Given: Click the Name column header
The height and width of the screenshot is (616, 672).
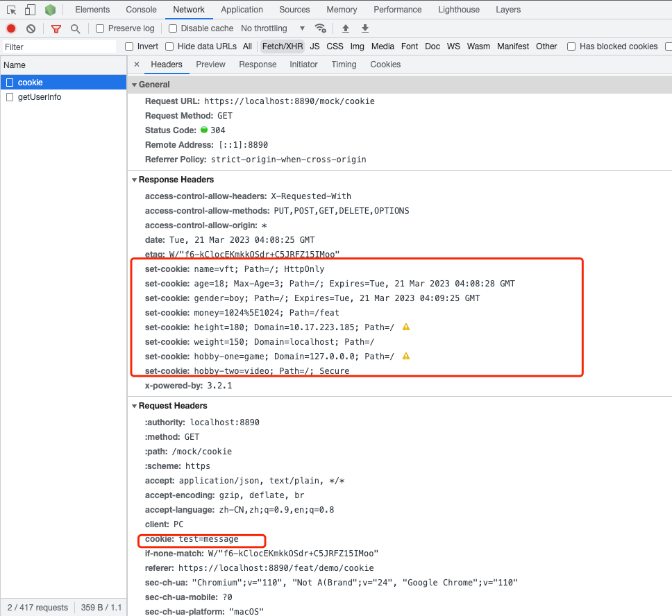Looking at the screenshot, I should (63, 65).
